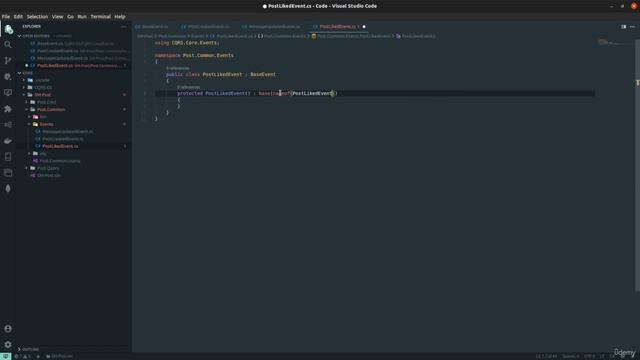Click PostLikedEvent() constructor breadcrumb
The height and width of the screenshot is (360, 640).
(416, 36)
